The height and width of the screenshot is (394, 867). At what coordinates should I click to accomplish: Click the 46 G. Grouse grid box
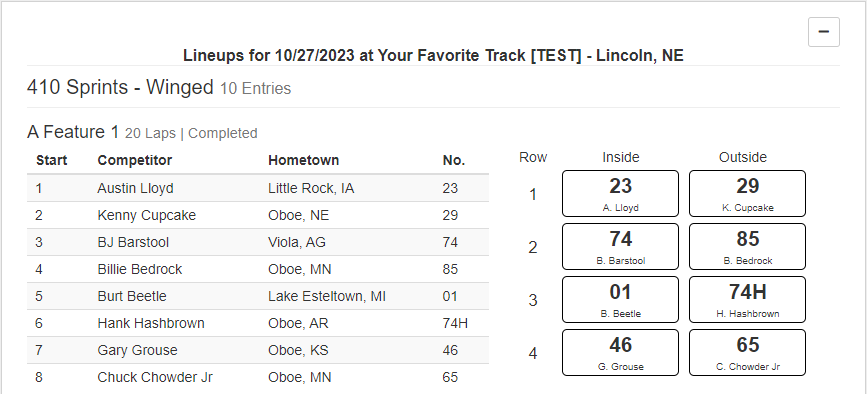pos(620,353)
